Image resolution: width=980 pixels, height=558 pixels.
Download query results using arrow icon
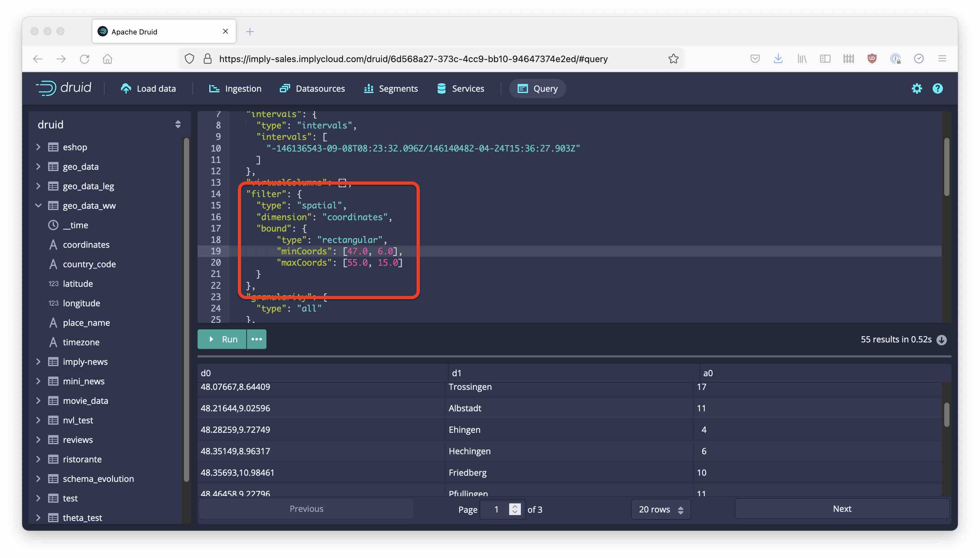[x=941, y=339]
